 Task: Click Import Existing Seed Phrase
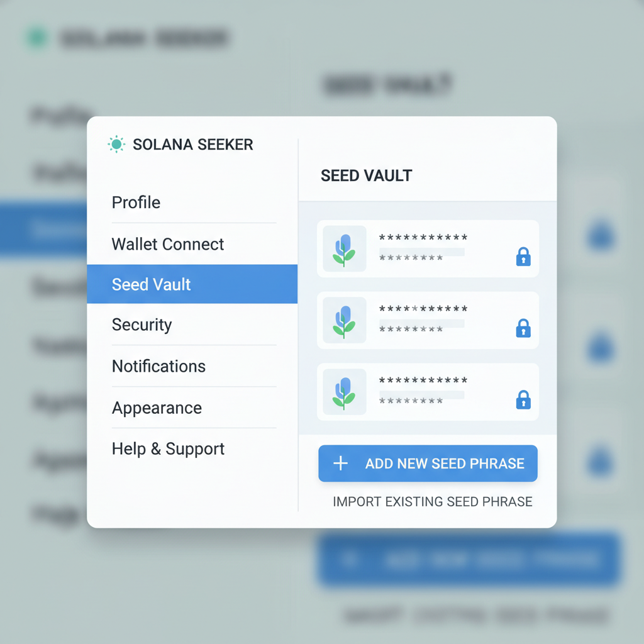tap(433, 501)
